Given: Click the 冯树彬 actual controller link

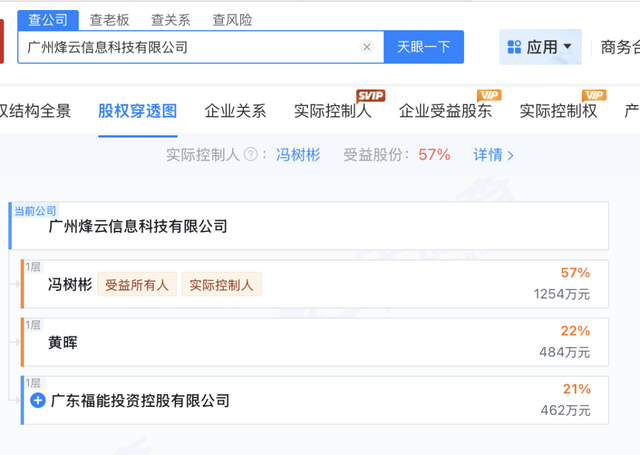Looking at the screenshot, I should point(299,155).
